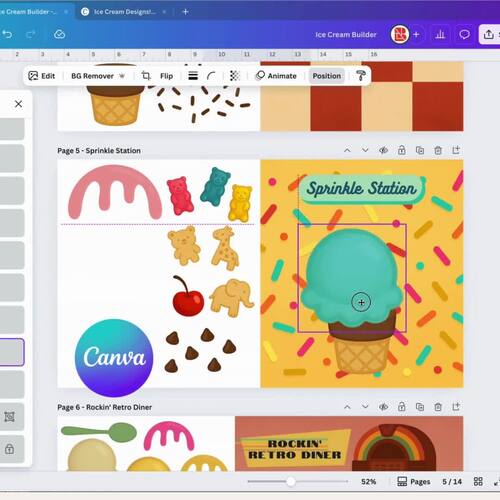Click the 5 / 14 page counter
This screenshot has width=500, height=500.
(x=452, y=481)
